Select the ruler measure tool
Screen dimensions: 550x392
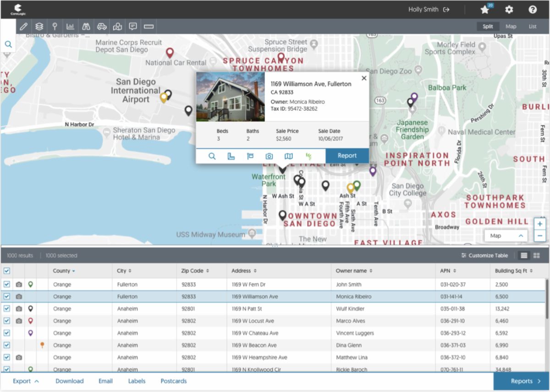click(x=148, y=27)
